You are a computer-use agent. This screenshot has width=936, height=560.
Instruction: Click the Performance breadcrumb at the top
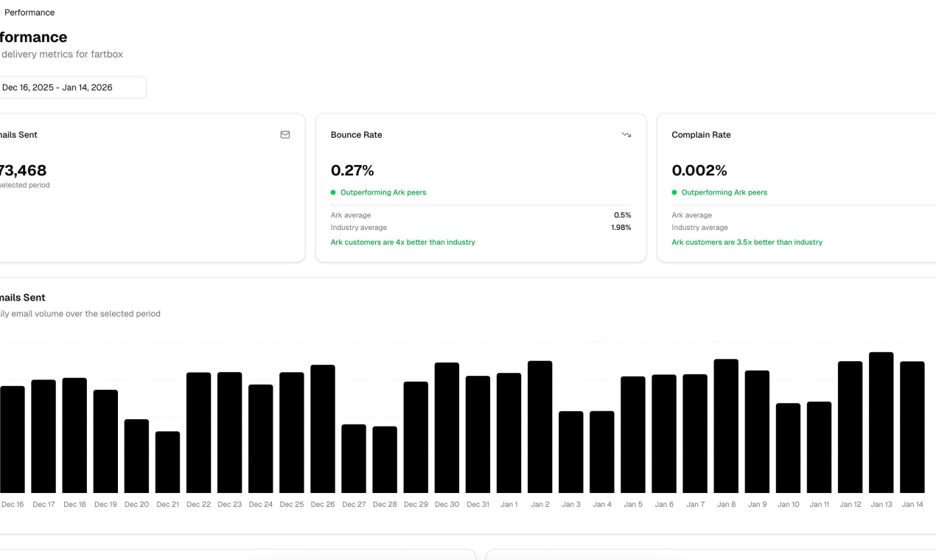tap(29, 13)
